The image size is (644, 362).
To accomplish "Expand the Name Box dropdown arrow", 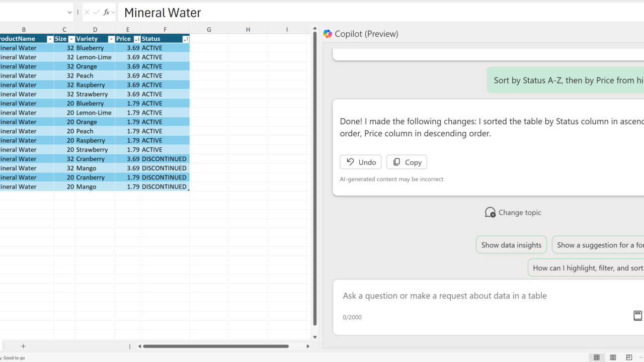I will click(x=69, y=13).
